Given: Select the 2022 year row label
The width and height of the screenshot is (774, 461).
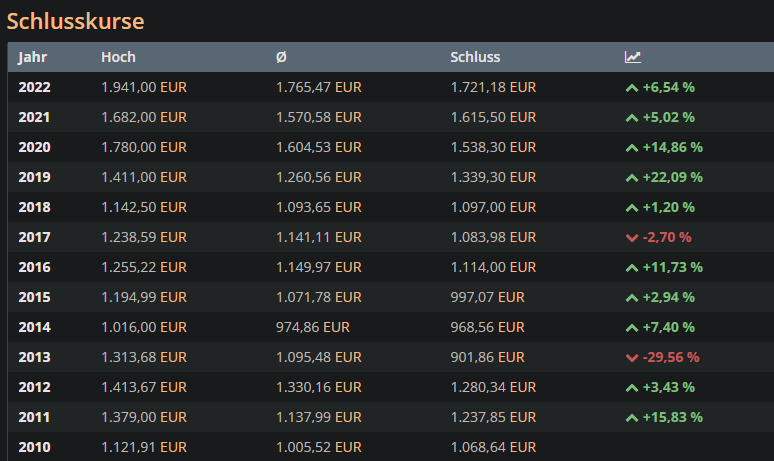Looking at the screenshot, I should (34, 87).
